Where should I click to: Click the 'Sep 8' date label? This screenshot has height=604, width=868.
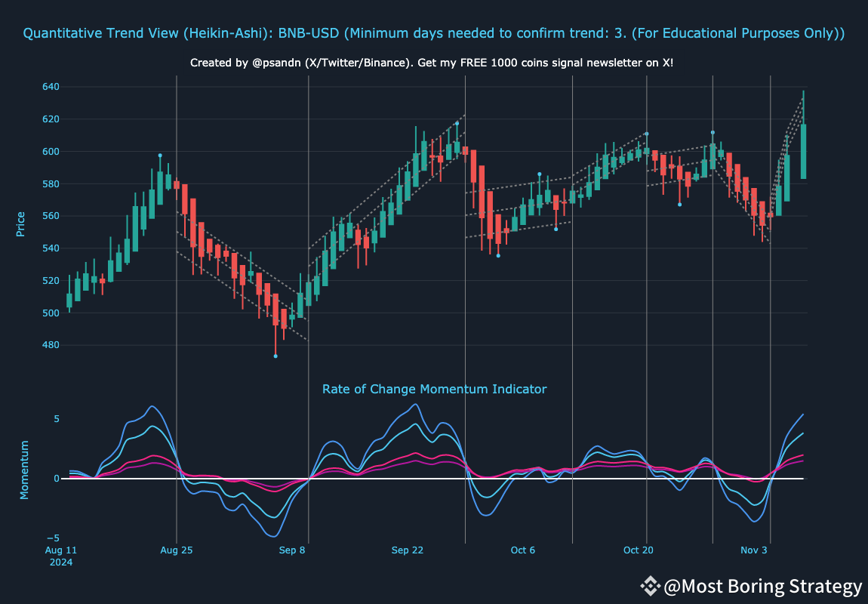pyautogui.click(x=292, y=550)
